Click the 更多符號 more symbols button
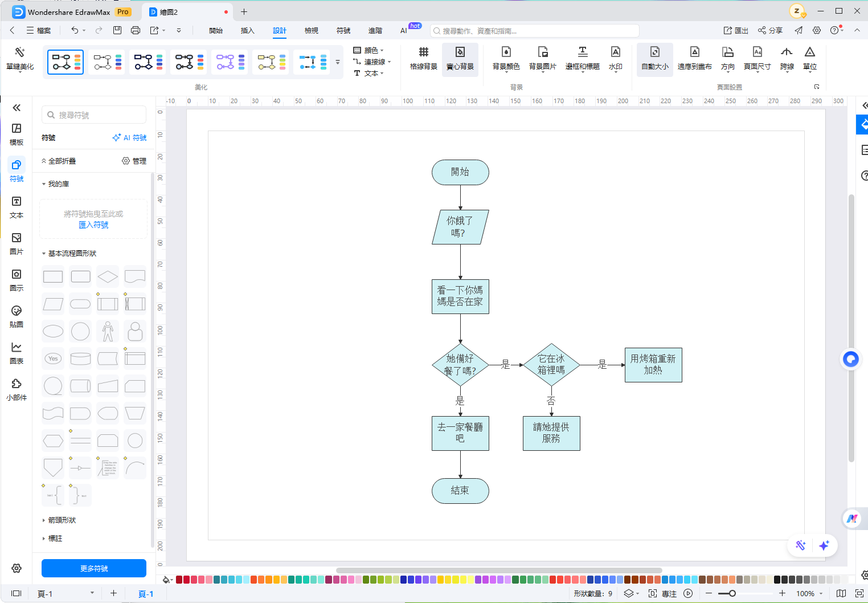This screenshot has width=868, height=603. (94, 568)
